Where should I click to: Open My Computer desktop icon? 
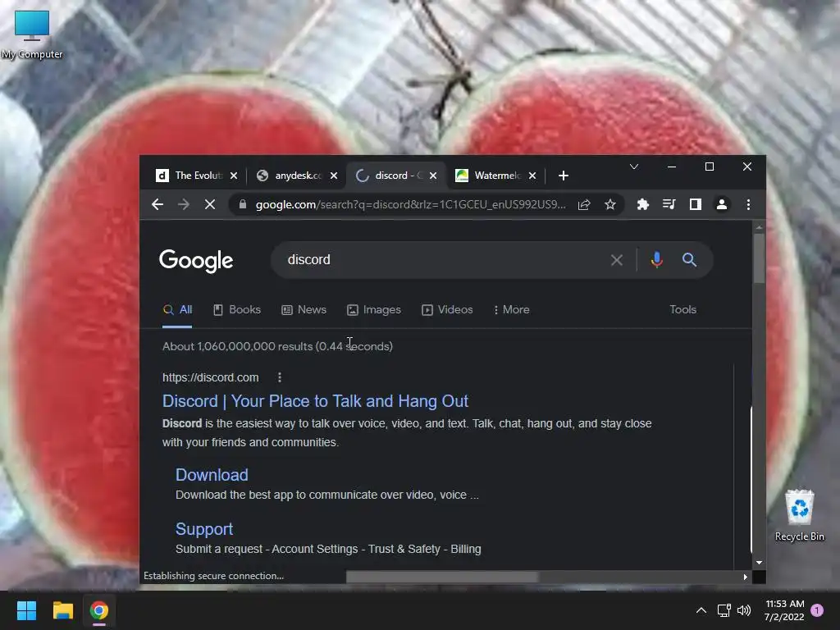click(32, 34)
